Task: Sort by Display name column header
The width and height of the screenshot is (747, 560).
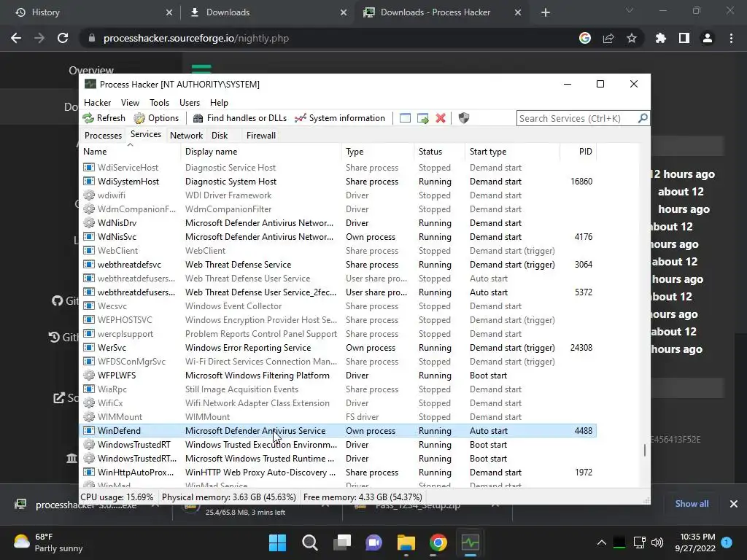Action: click(261, 152)
